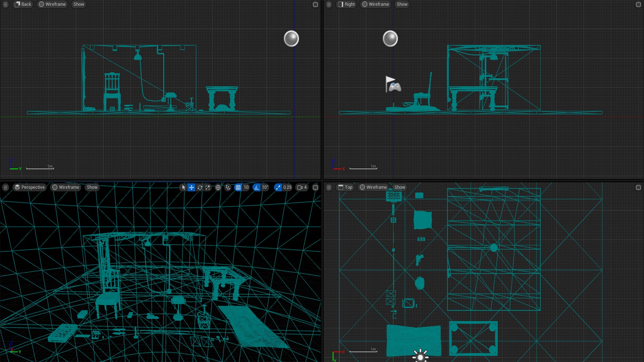Activate the Rotate tool
Viewport: 644px width, 362px height.
200,187
